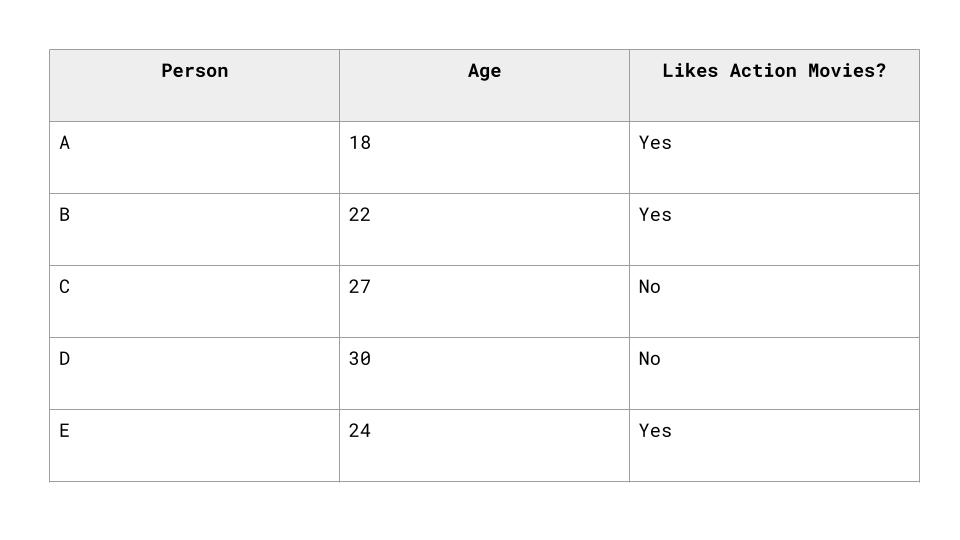Select the age cell showing 22
960x540 pixels.
484,229
